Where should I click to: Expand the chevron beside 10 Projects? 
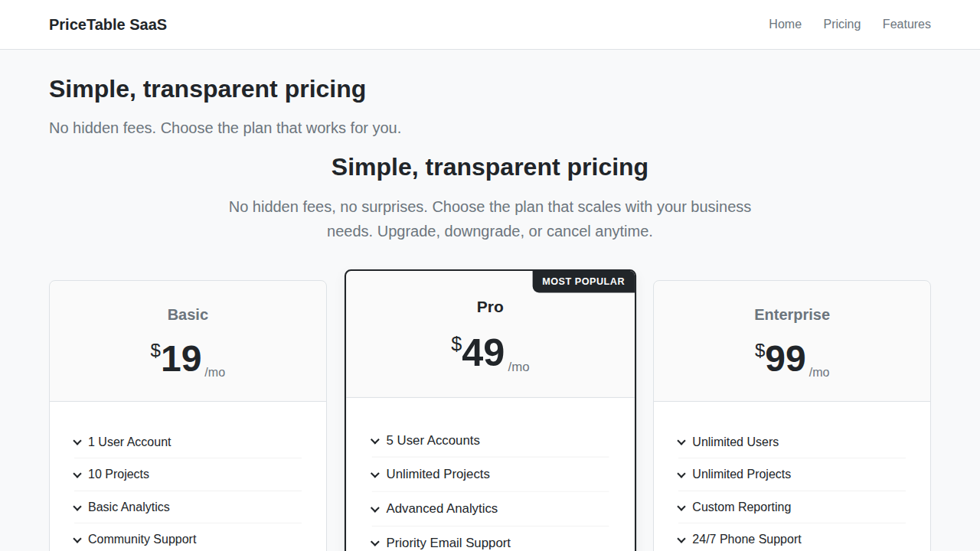coord(77,474)
